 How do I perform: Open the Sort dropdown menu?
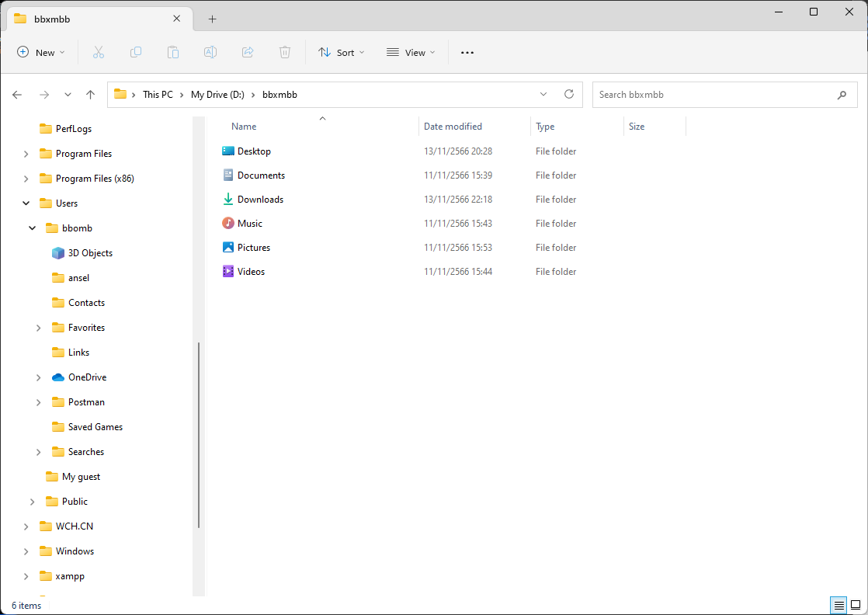[x=341, y=52]
